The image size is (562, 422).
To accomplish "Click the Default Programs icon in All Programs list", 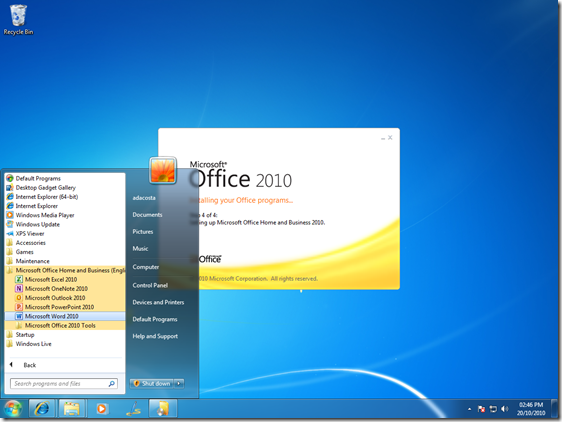I will point(10,178).
